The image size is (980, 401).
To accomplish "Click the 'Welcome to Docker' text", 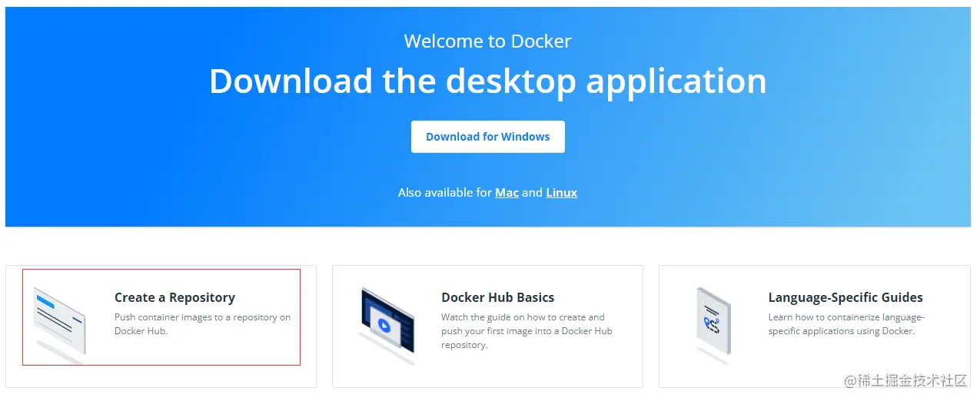I will 487,41.
